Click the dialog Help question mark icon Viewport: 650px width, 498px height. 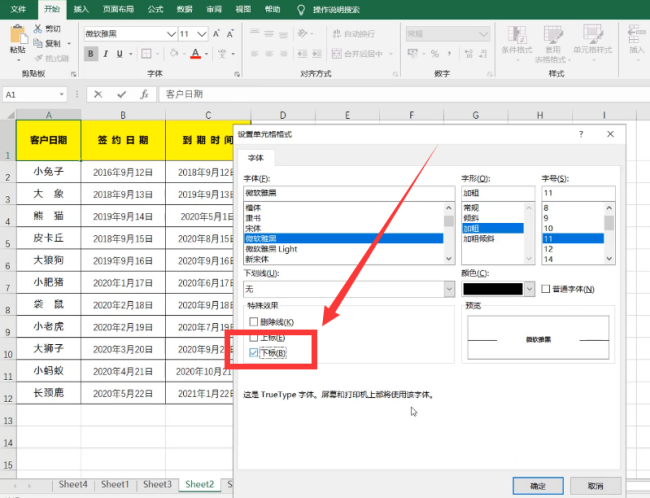581,134
